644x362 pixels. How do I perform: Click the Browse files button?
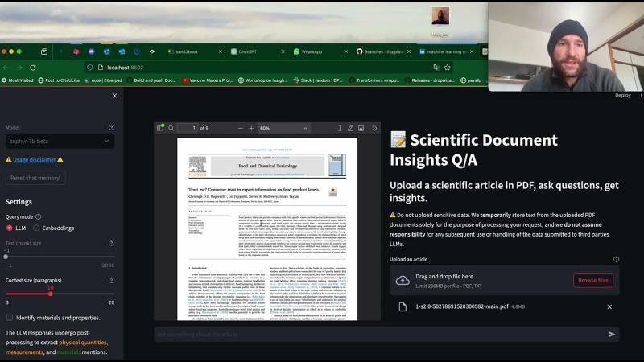(x=593, y=280)
